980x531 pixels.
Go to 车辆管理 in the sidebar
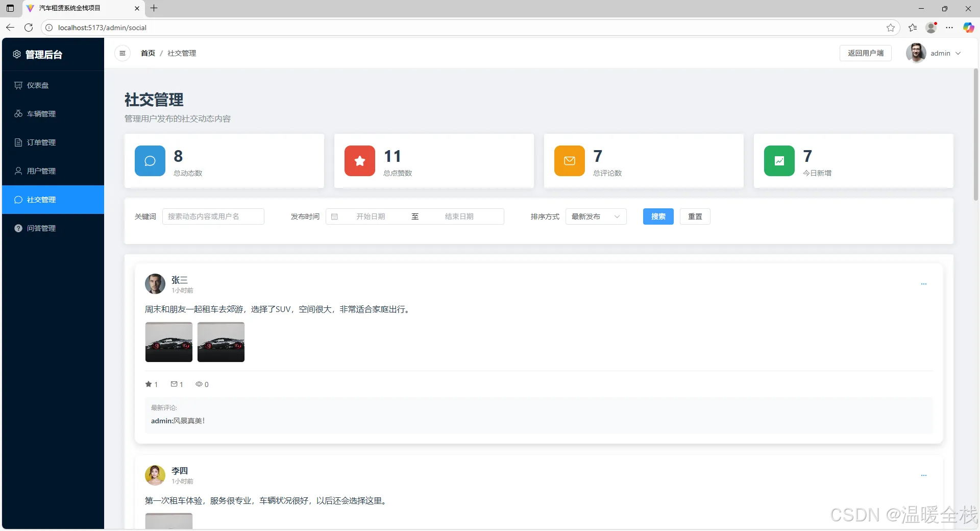(53, 114)
